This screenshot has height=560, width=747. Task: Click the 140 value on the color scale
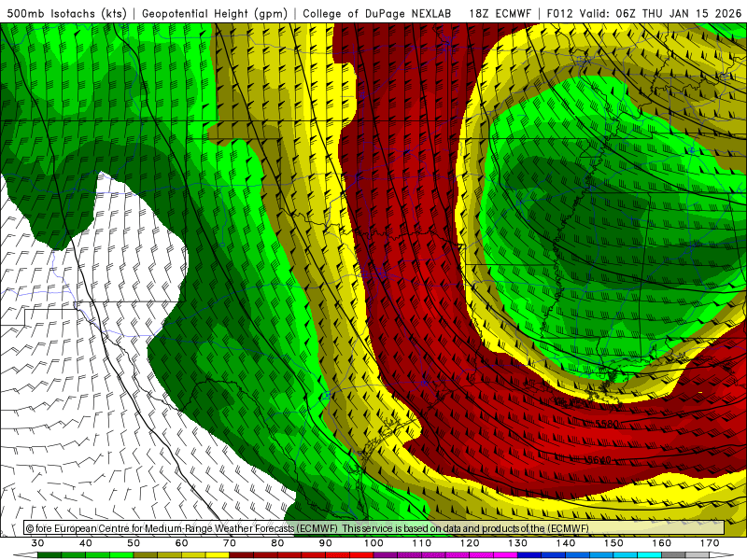point(566,543)
